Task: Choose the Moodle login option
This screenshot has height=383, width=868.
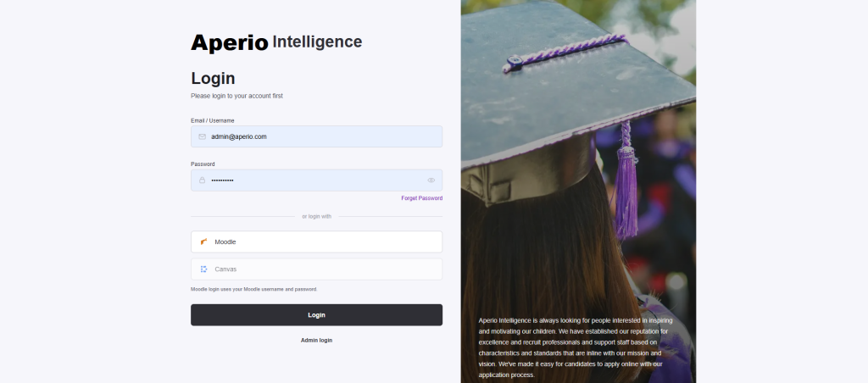Action: [x=317, y=241]
